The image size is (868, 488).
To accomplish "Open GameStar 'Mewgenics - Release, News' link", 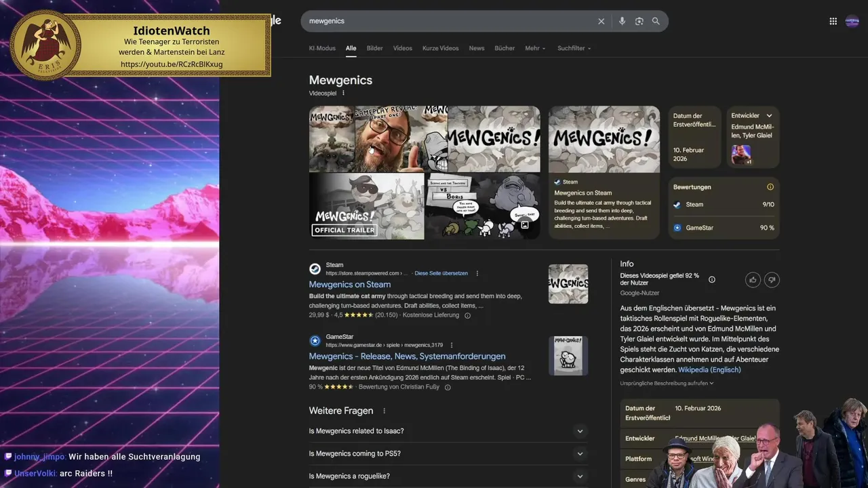I will (x=407, y=357).
